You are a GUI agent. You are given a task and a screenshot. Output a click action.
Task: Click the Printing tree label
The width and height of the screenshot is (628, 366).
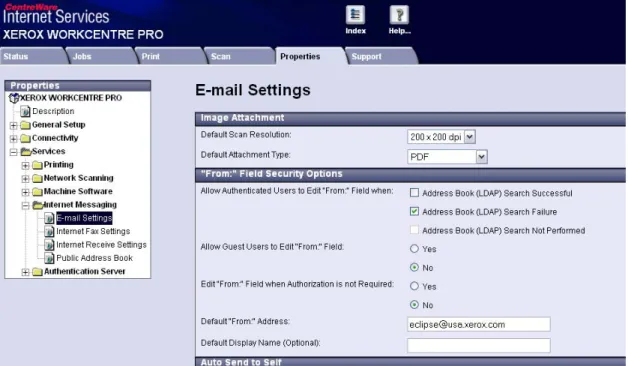click(58, 165)
